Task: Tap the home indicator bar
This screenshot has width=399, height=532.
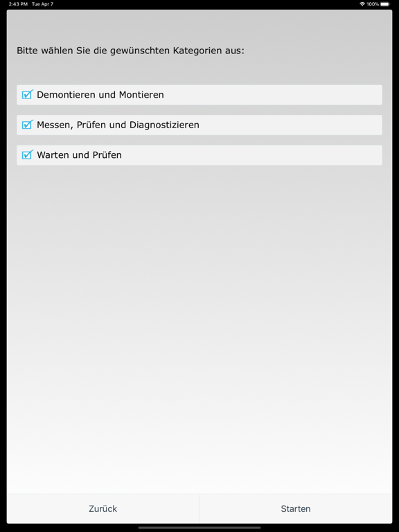Action: point(199,528)
